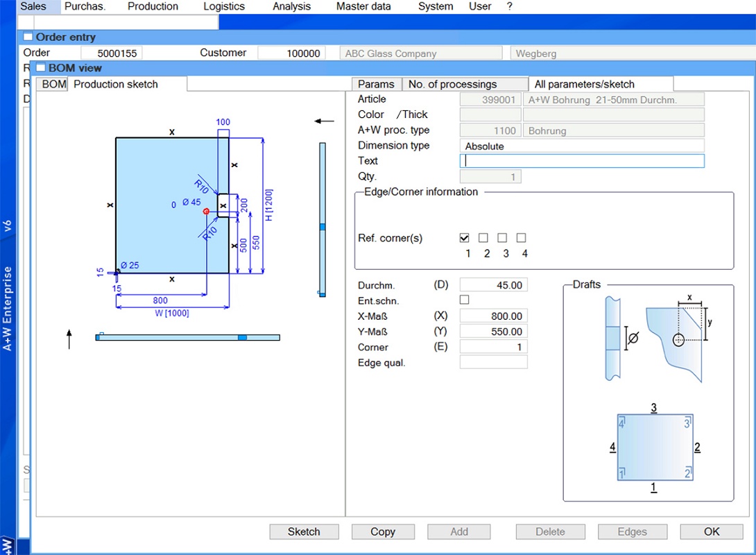
Task: Open the Dimension type Absolute selector
Action: pyautogui.click(x=581, y=146)
